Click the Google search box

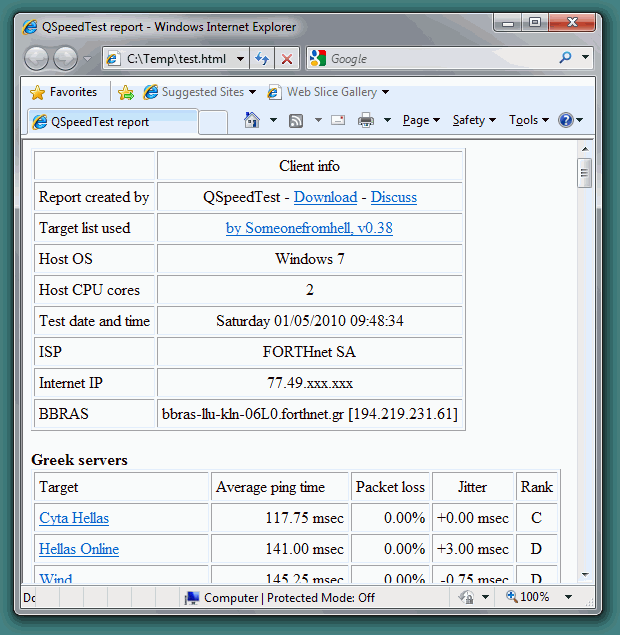pyautogui.click(x=433, y=59)
